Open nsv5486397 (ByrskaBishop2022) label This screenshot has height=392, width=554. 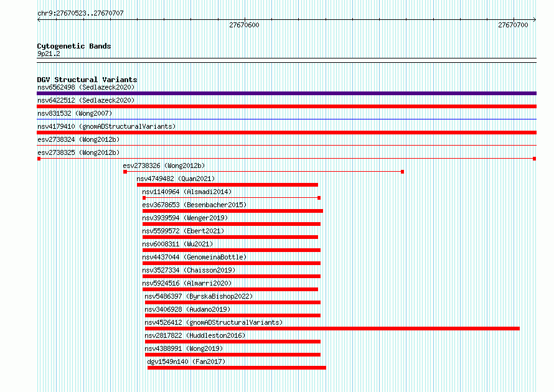[199, 296]
